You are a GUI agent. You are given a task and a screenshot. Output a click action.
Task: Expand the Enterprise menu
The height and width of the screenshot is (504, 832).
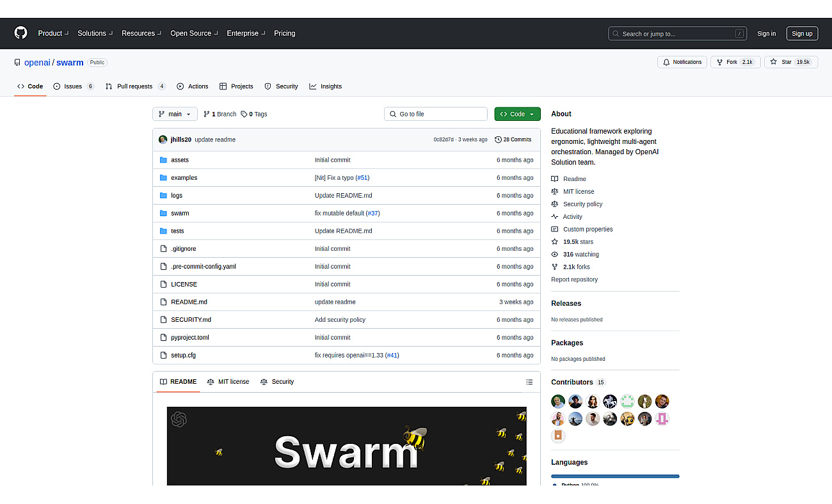pyautogui.click(x=246, y=33)
